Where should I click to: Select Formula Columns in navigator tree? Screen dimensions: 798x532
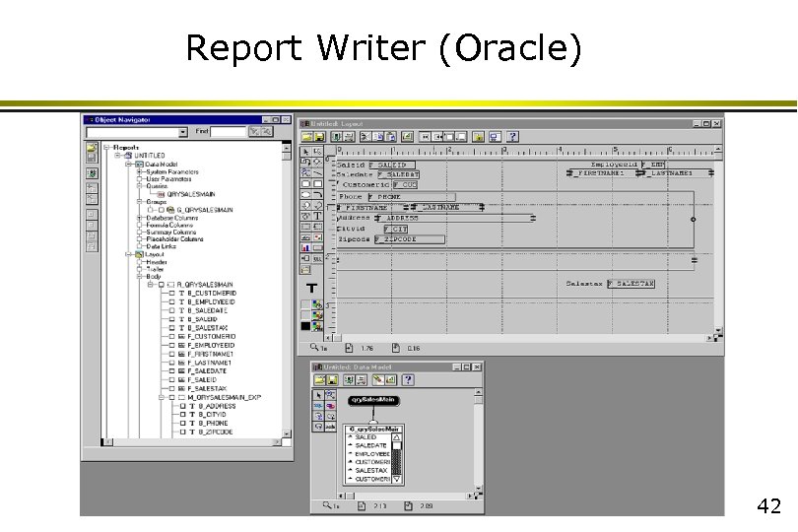point(169,225)
